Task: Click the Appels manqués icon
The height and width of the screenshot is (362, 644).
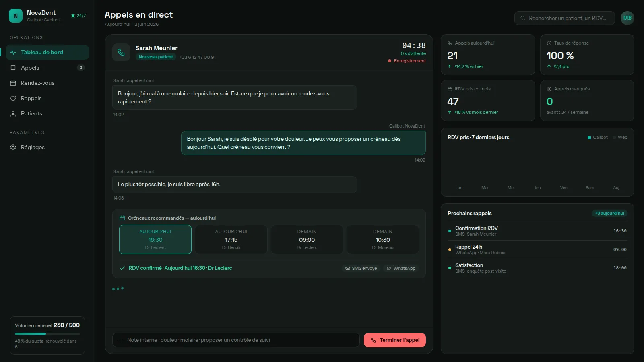Action: 549,89
